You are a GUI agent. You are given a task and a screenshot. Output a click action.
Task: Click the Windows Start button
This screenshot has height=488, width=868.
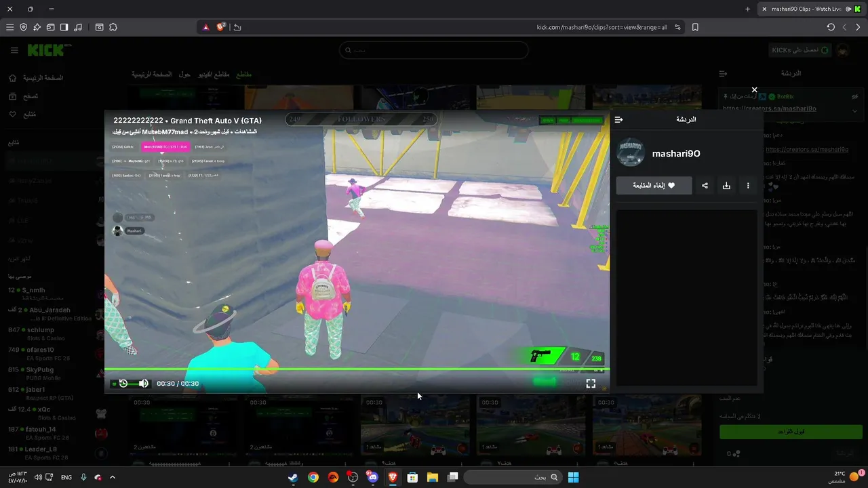click(573, 477)
